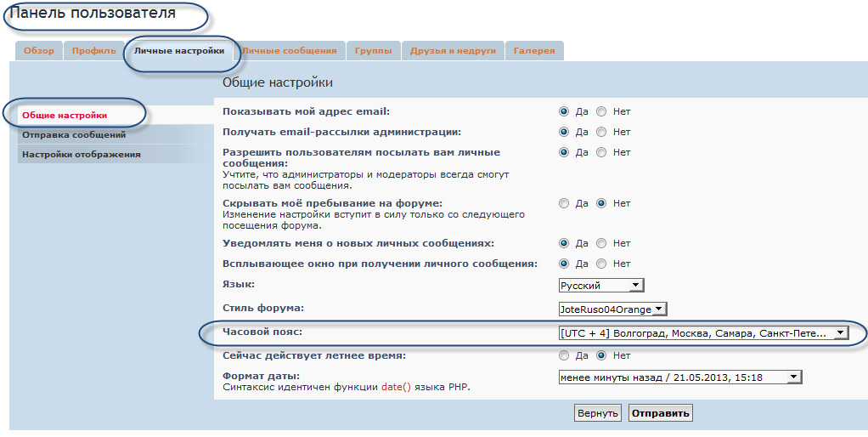Expand the date format dropdown
The height and width of the screenshot is (437, 868).
tap(679, 377)
